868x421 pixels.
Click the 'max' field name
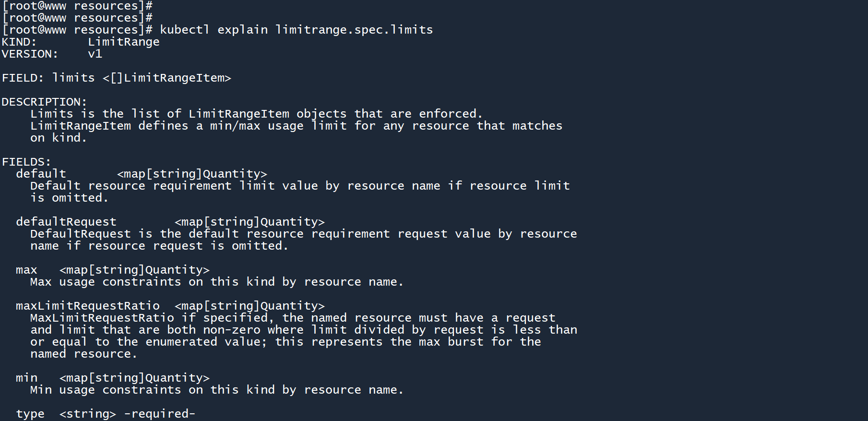click(x=26, y=270)
